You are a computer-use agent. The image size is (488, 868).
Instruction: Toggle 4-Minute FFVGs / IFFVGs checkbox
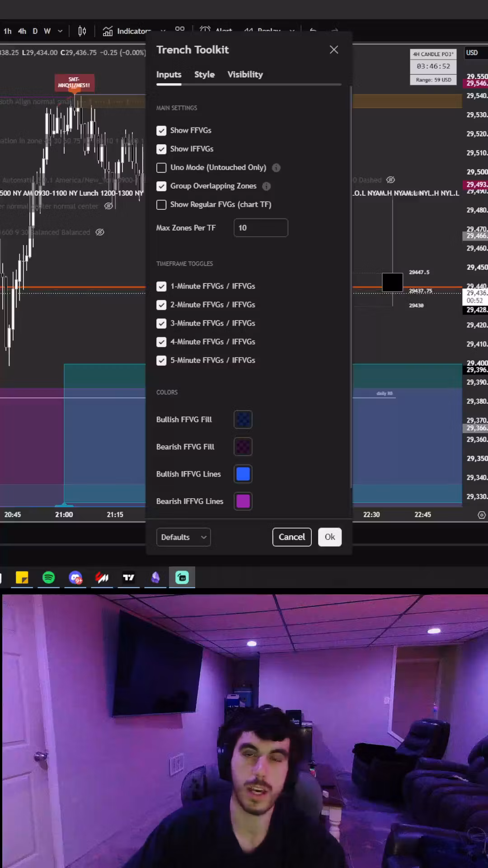(161, 342)
